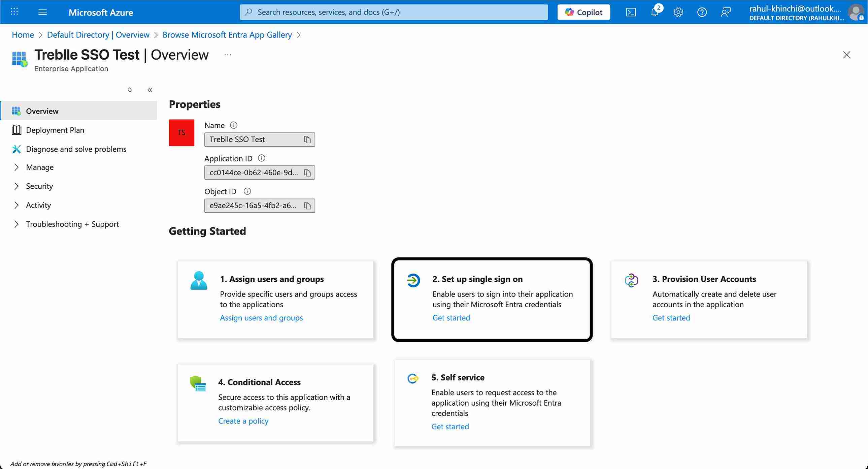The image size is (868, 469).
Task: Copy the Treblle SSO Test name
Action: [x=307, y=139]
